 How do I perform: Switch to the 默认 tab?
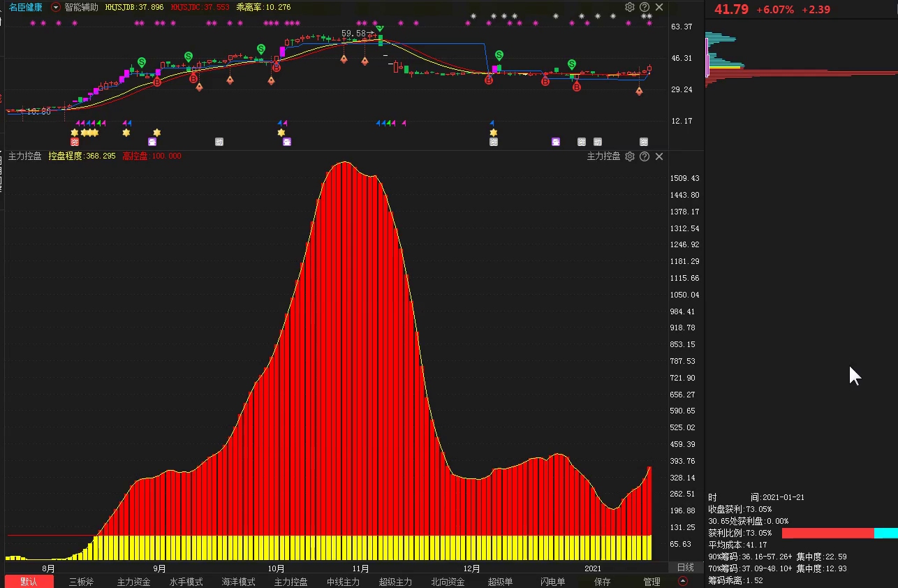[x=29, y=582]
